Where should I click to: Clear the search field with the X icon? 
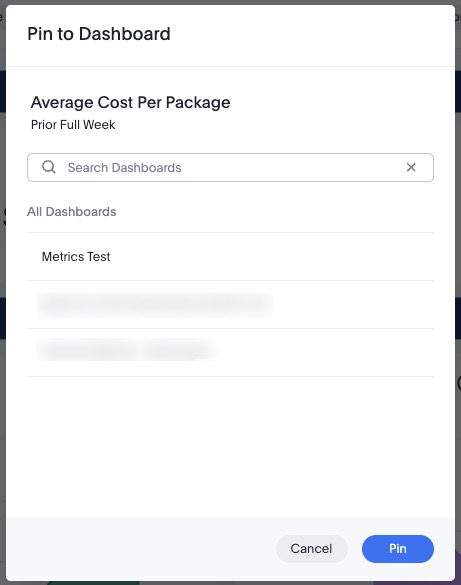coord(411,167)
